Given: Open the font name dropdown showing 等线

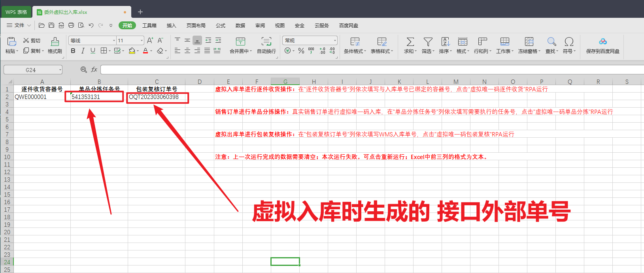Looking at the screenshot, I should [x=114, y=40].
